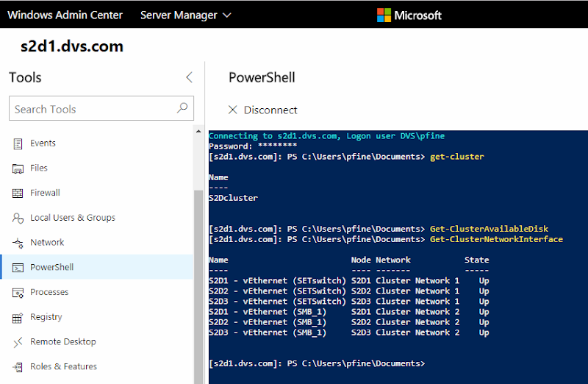Click the S2D2 - vEthernet (SMB_1) row

348,322
